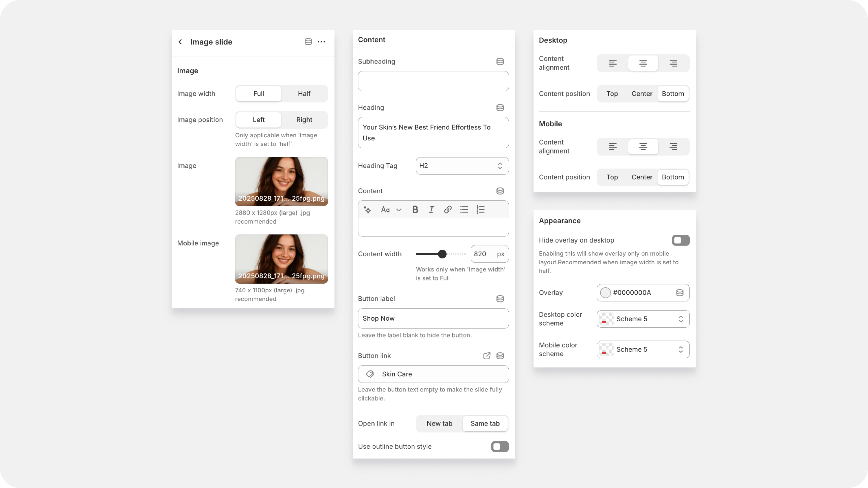Viewport: 868px width, 488px height.
Task: Connect dynamic source for Subheading
Action: pos(500,61)
